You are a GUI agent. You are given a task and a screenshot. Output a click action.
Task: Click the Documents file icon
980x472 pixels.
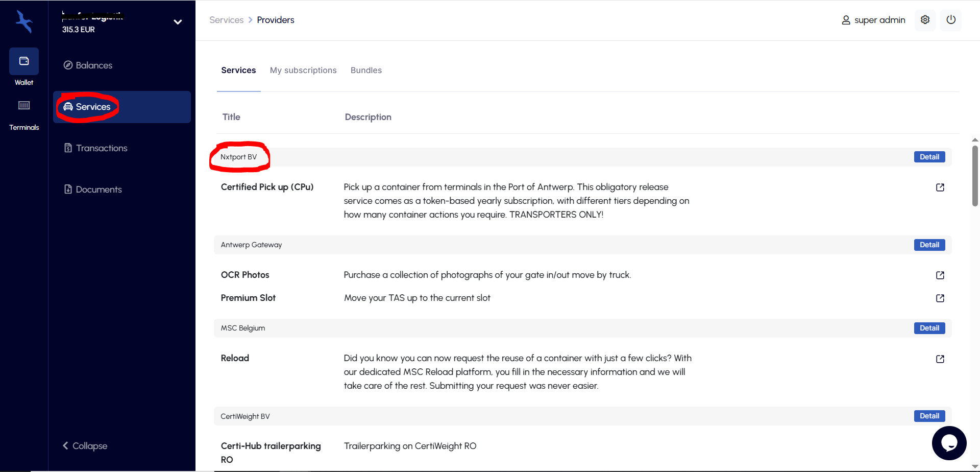(x=68, y=190)
